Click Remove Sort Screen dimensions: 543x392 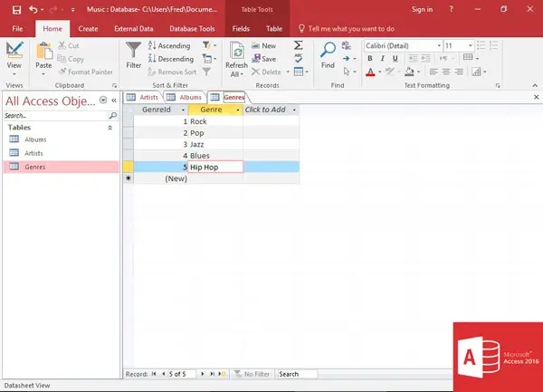(172, 72)
